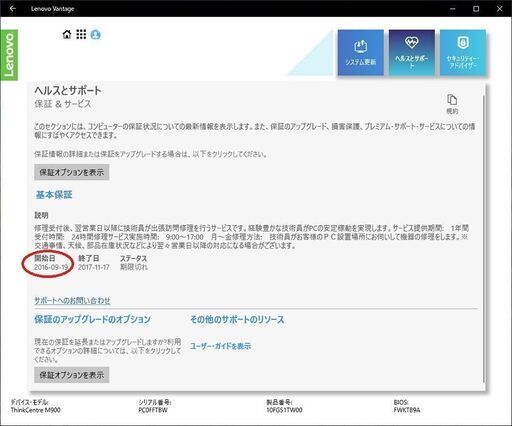Click the Lenovo logo on left
The width and height of the screenshot is (512, 426).
point(9,55)
